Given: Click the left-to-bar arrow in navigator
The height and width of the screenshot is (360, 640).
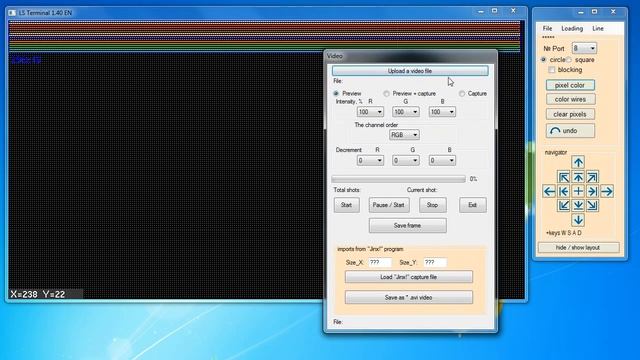Looking at the screenshot, I should (564, 191).
